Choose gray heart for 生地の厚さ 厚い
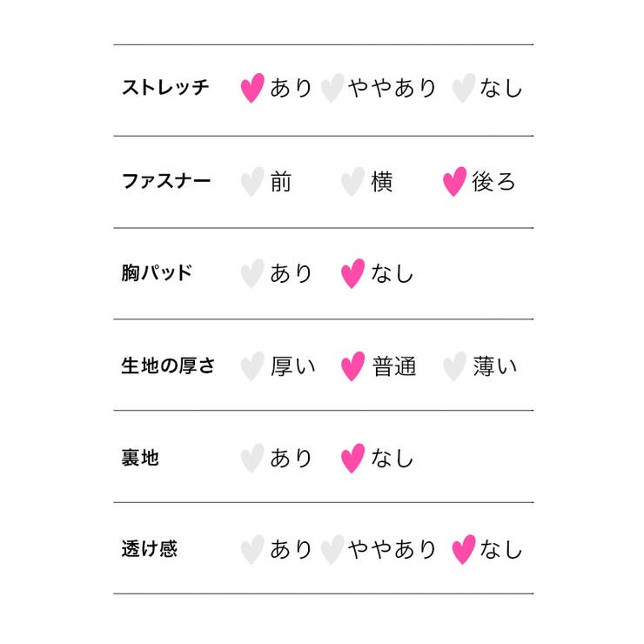This screenshot has height=644, width=644. click(252, 366)
